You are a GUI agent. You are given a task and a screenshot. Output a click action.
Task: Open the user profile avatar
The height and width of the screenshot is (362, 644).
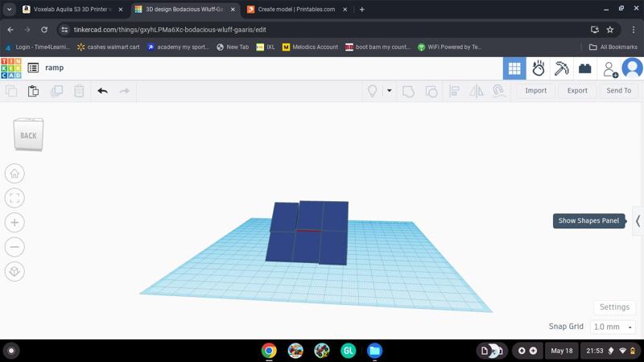632,68
